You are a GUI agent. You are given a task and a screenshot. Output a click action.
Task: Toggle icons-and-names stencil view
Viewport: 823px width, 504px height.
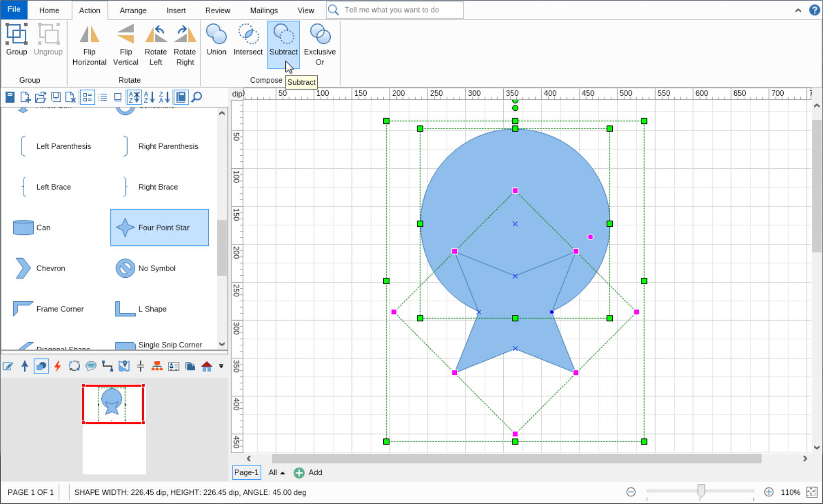[87, 97]
